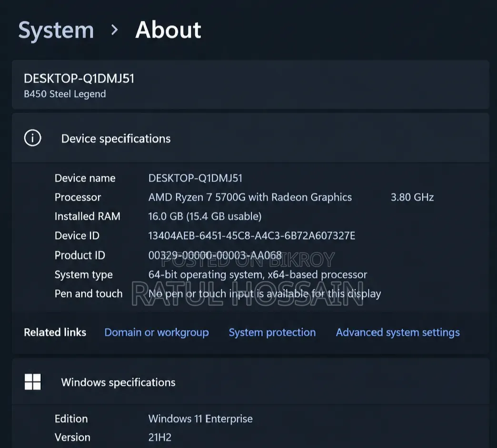Viewport: 497px width, 448px height.
Task: Select the DESKTOP-Q1DMJ51 title in top card
Action: click(x=79, y=78)
